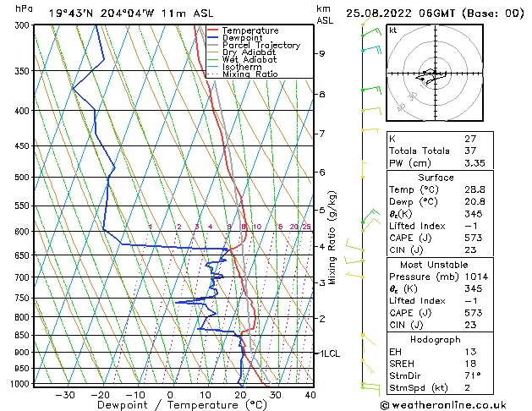Click the red Temperature legend line
The height and width of the screenshot is (411, 532).
213,30
